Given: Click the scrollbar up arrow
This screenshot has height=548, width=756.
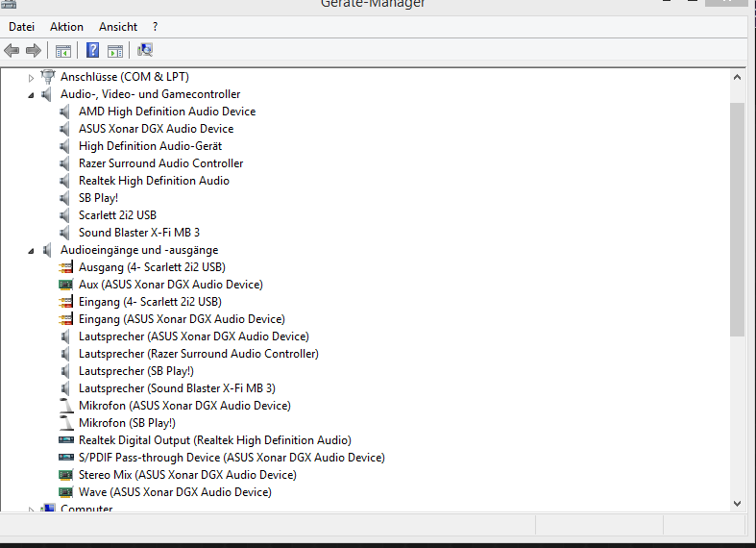Looking at the screenshot, I should pos(737,77).
